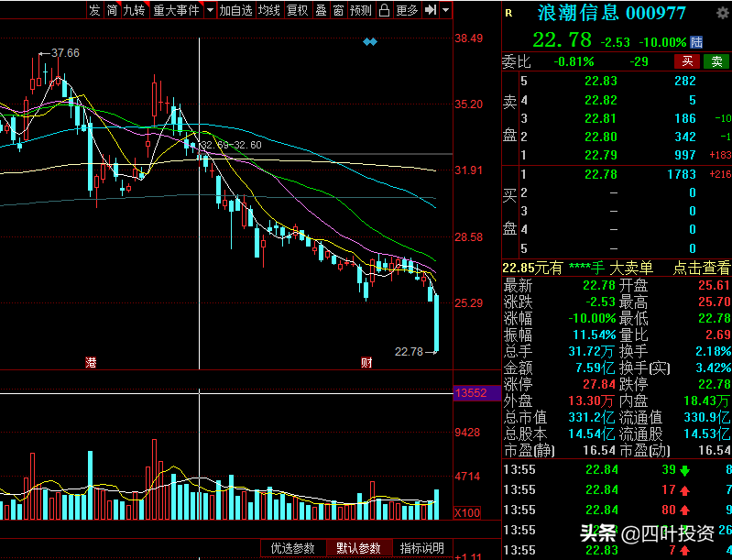The image size is (732, 560).
Task: Click the blue diamond marker on chart
Action: [370, 42]
